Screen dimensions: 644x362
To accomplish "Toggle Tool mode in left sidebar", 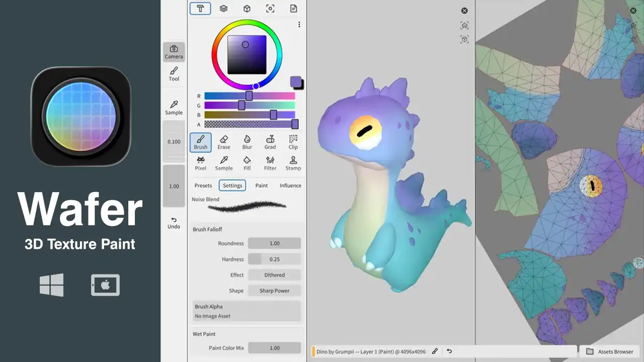I will coord(174,74).
